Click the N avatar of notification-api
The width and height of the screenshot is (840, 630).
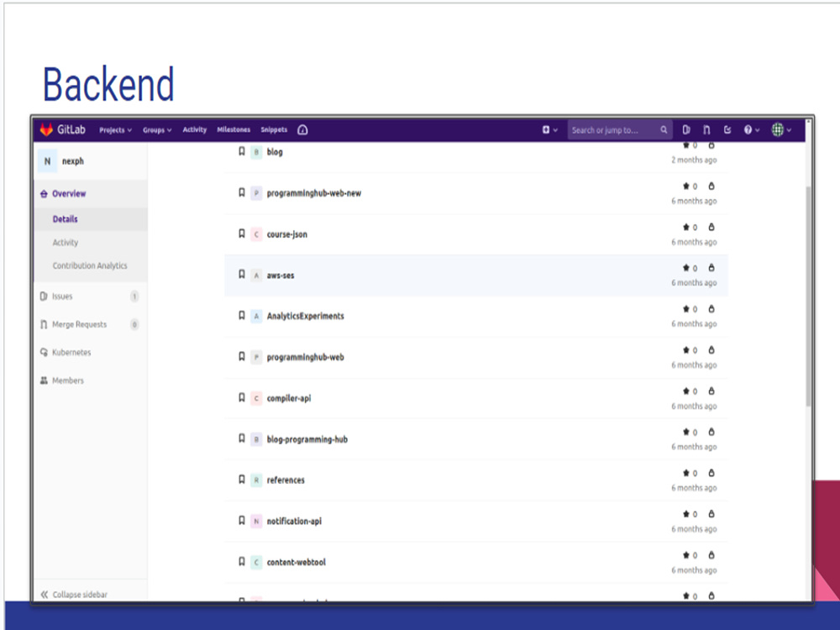point(256,522)
